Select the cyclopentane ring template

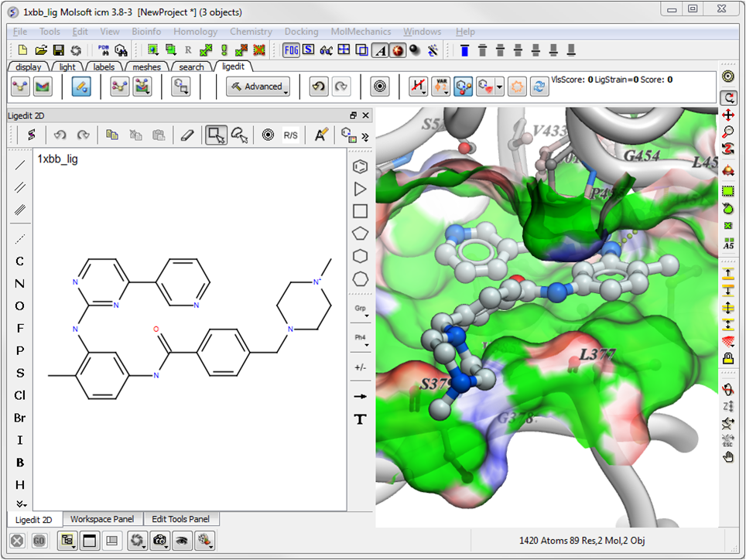click(360, 233)
